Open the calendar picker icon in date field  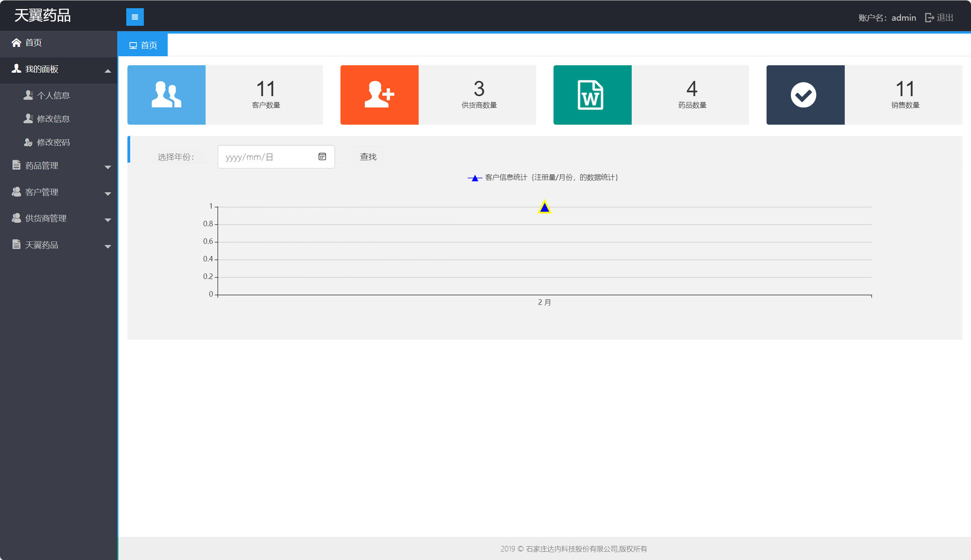click(322, 157)
